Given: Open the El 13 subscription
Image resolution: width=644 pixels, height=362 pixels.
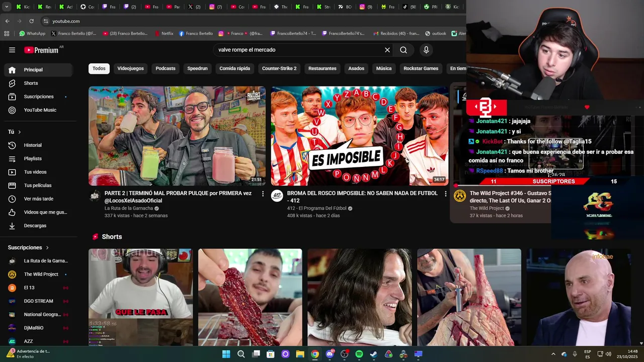Looking at the screenshot, I should coord(38,288).
